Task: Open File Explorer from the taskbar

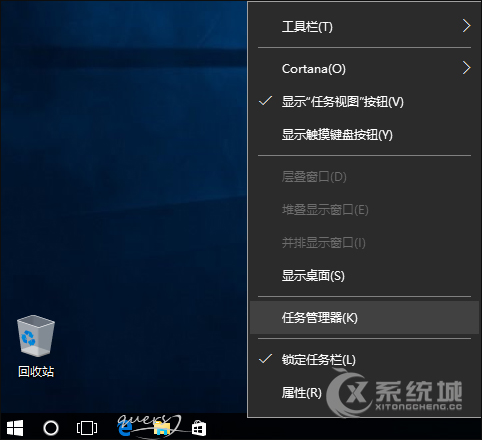Action: [162, 428]
